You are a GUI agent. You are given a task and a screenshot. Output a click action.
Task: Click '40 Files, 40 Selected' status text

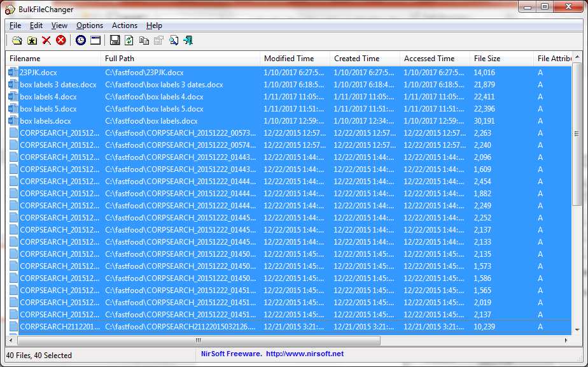39,356
